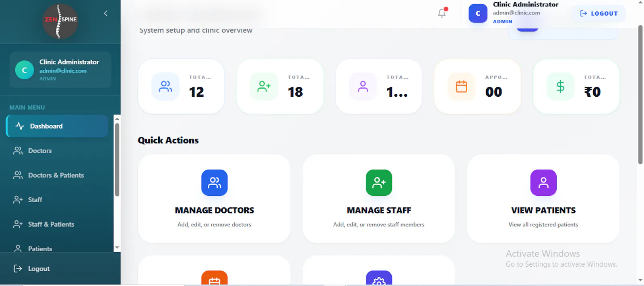Click the indigo settings gear quick action icon
The height and width of the screenshot is (286, 644).
click(x=379, y=278)
